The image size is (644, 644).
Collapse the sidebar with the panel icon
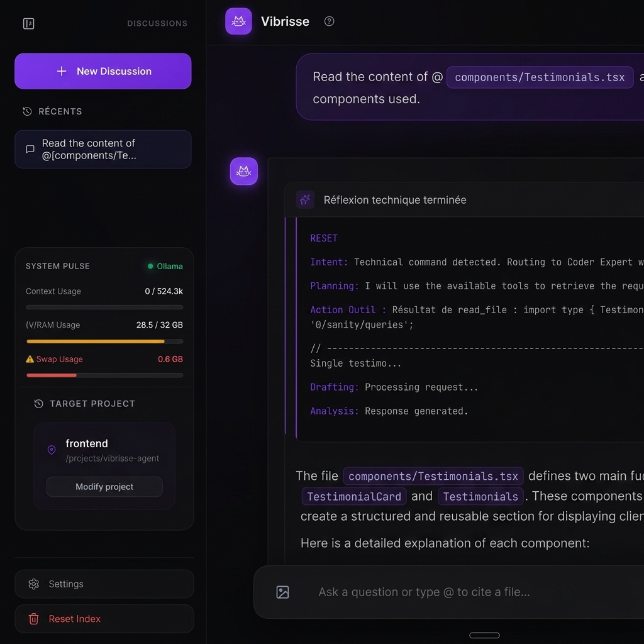28,23
